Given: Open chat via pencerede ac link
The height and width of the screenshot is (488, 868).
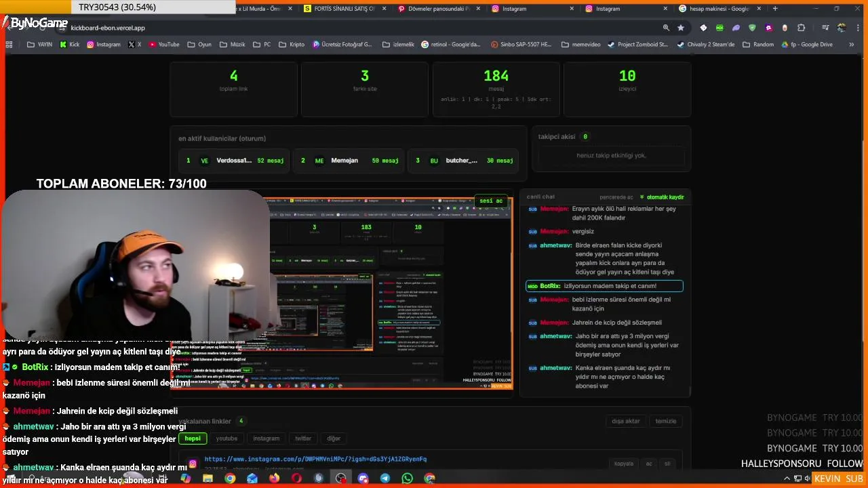Looking at the screenshot, I should pyautogui.click(x=616, y=197).
